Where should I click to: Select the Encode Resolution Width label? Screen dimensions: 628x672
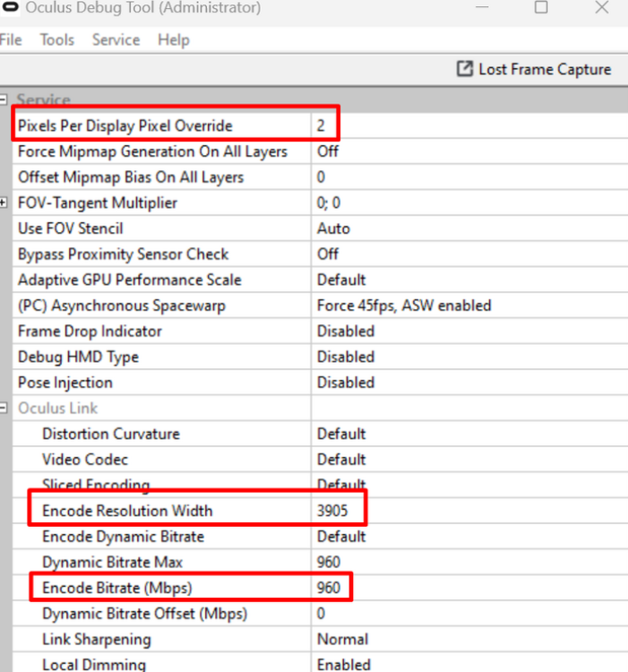[x=127, y=511]
